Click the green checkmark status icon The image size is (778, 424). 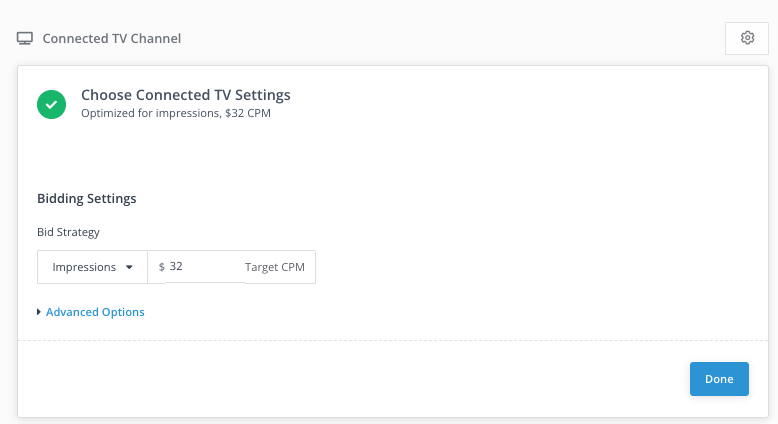pyautogui.click(x=52, y=104)
